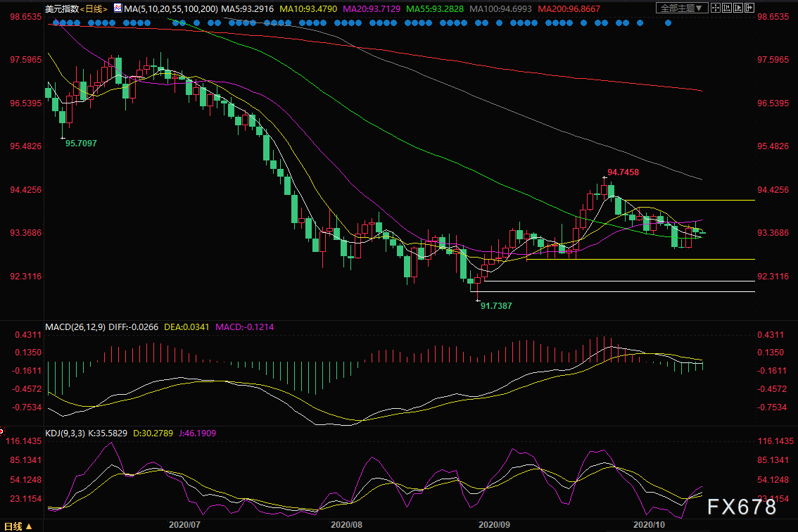Click the red marker on left edge
798x532 pixels.
click(x=2, y=431)
